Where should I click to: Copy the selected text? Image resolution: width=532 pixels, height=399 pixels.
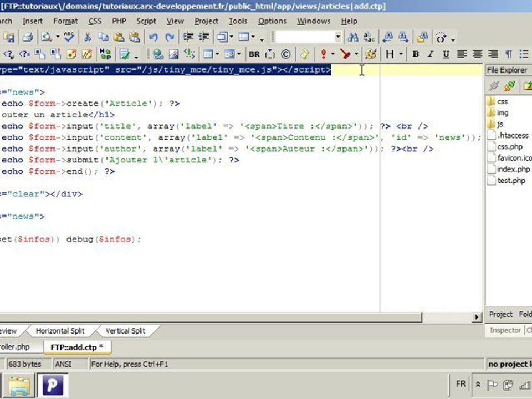click(103, 37)
